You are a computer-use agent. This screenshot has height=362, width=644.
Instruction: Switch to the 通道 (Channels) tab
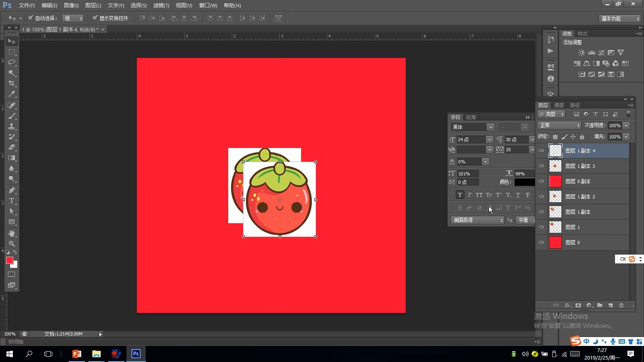click(559, 105)
